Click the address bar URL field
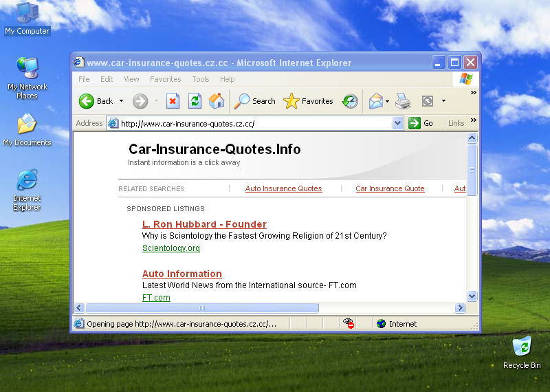This screenshot has width=550, height=392. pyautogui.click(x=256, y=124)
